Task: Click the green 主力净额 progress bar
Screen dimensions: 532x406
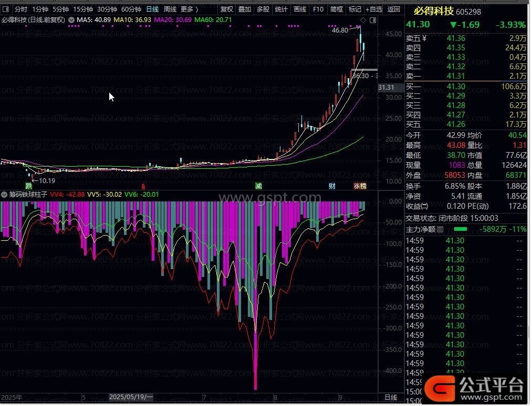Action: (461, 229)
